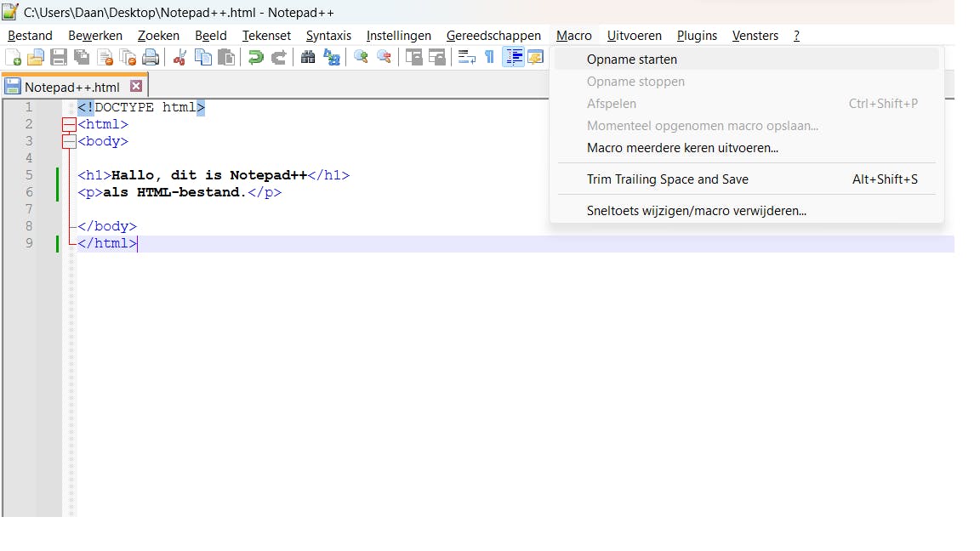Run Trim Trailing Space and Save macro
Viewport: 980px width, 551px height.
tap(746, 179)
